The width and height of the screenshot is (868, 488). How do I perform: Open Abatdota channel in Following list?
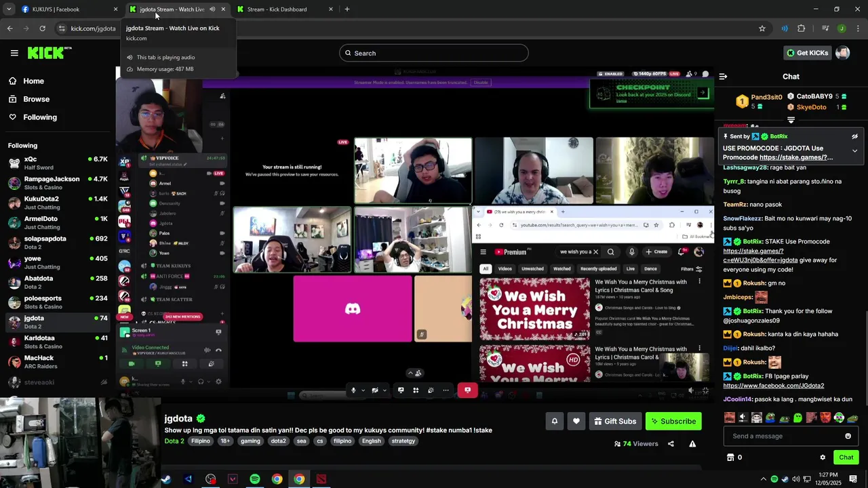pos(58,282)
